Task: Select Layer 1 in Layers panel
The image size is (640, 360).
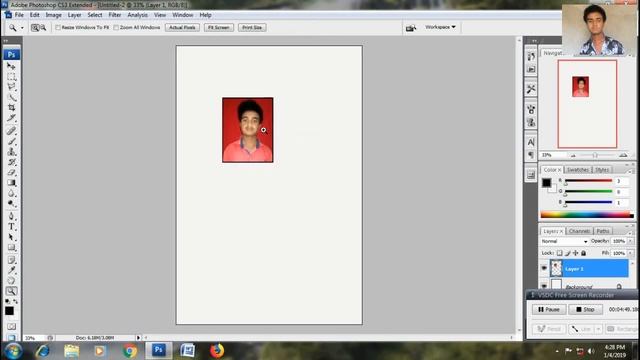Action: point(589,269)
